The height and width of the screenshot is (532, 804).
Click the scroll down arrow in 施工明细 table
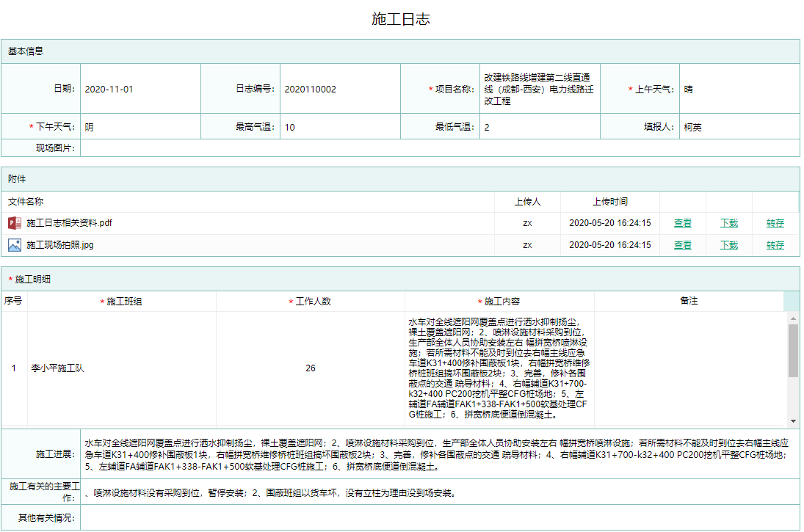coord(793,421)
